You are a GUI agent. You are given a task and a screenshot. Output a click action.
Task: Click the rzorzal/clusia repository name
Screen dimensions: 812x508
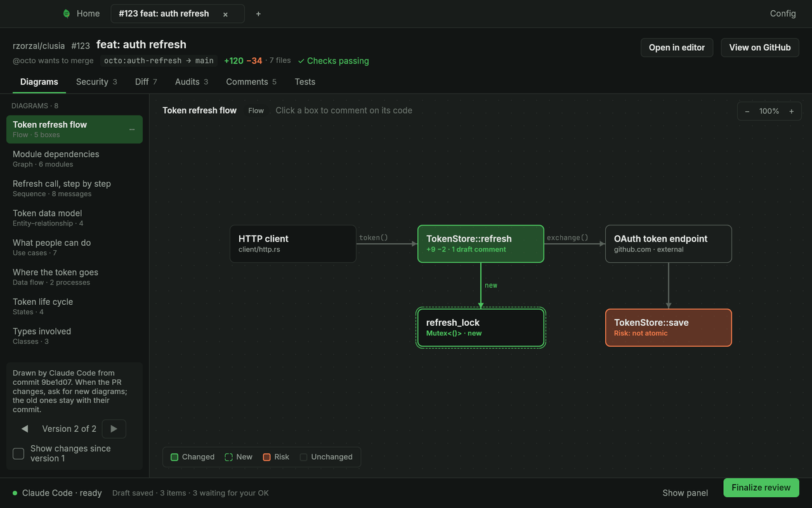(39, 46)
